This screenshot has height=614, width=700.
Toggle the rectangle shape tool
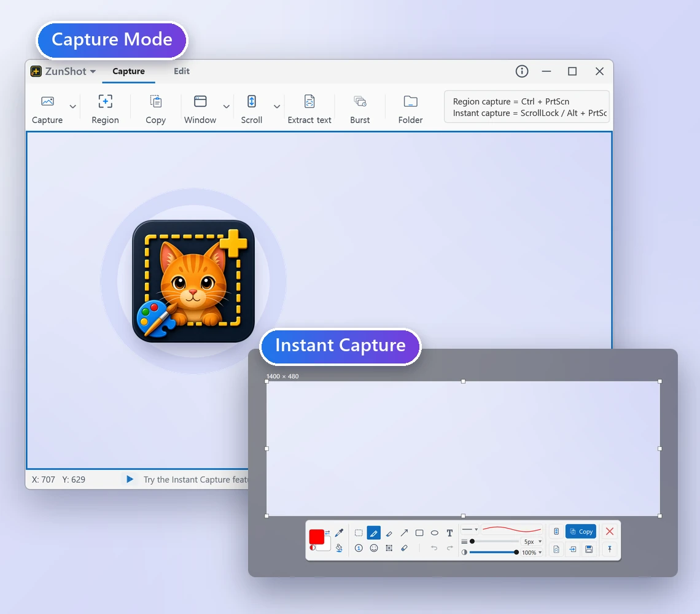(419, 533)
